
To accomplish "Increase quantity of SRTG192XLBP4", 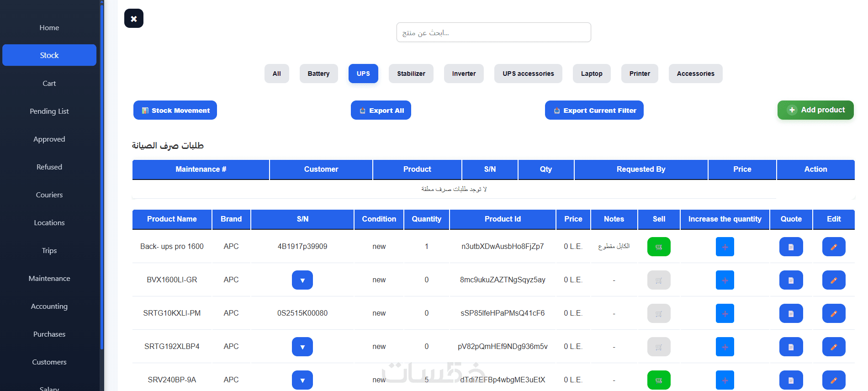I will coord(725,347).
